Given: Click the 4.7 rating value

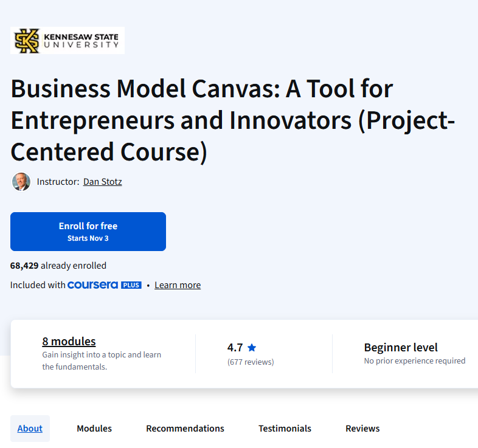Looking at the screenshot, I should click(235, 348).
